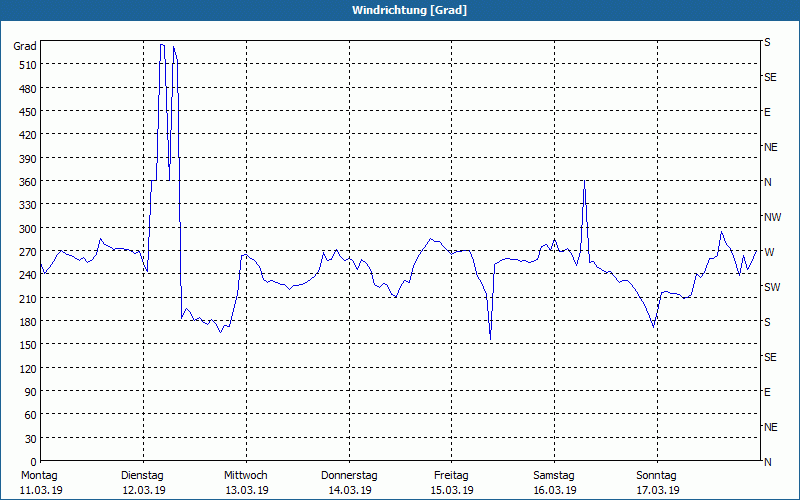Click the wind dip to 155 on Freitag
Viewport: 800px width, 500px height.
(490, 339)
